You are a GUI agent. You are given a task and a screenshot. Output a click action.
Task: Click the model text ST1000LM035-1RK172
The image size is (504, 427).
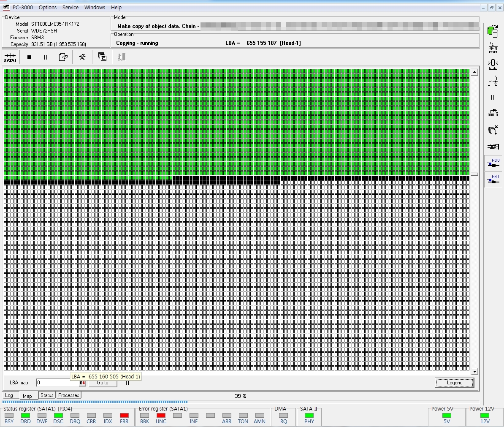point(55,24)
